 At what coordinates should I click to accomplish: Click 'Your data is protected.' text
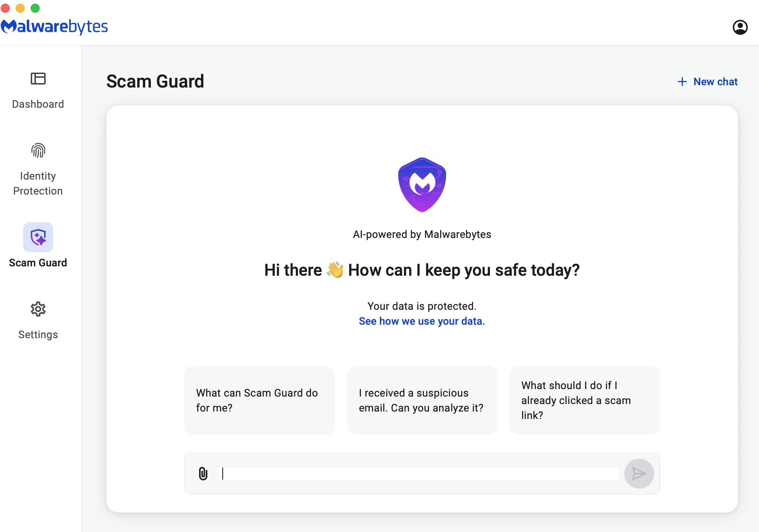[422, 306]
